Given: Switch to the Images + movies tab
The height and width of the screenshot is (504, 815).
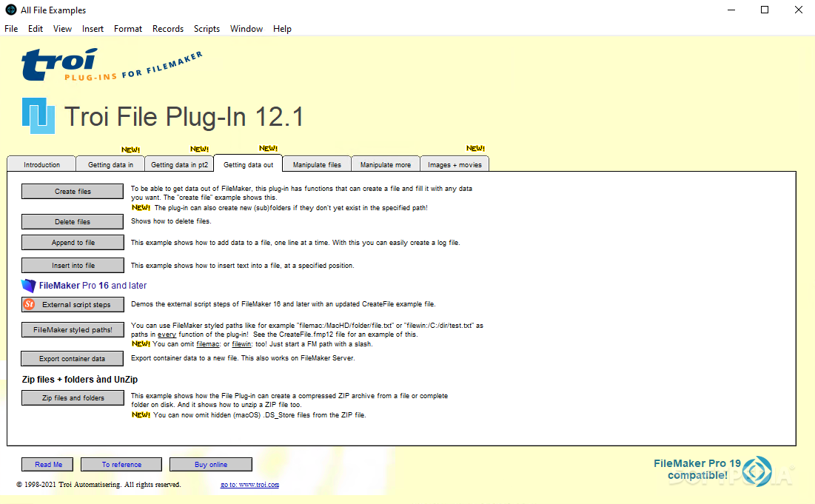Looking at the screenshot, I should click(455, 164).
